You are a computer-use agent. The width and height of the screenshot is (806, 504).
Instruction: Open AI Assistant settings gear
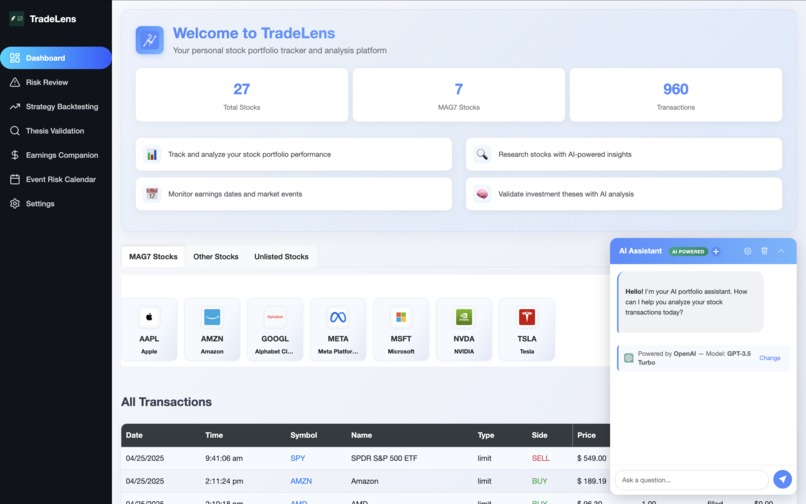point(747,251)
